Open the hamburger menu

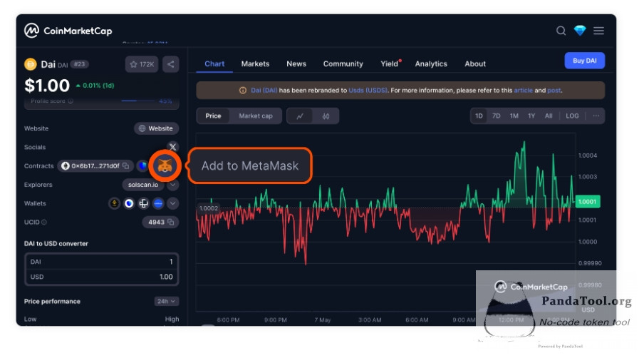pos(598,31)
